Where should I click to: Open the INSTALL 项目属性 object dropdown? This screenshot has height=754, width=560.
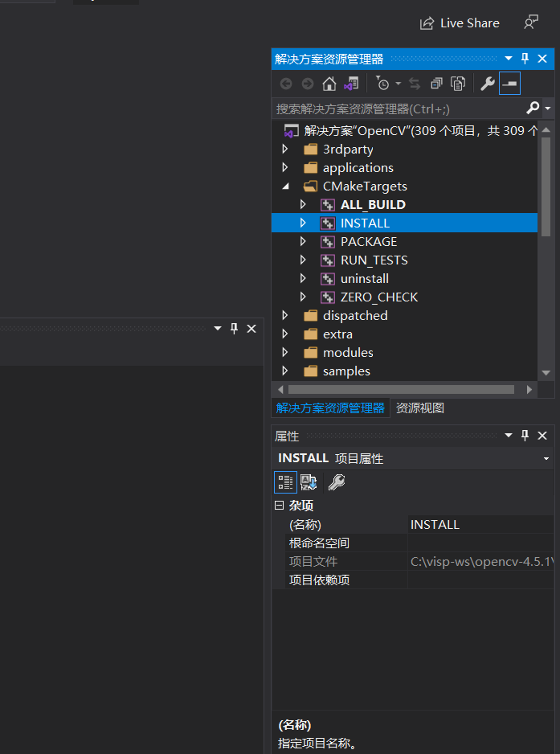546,459
